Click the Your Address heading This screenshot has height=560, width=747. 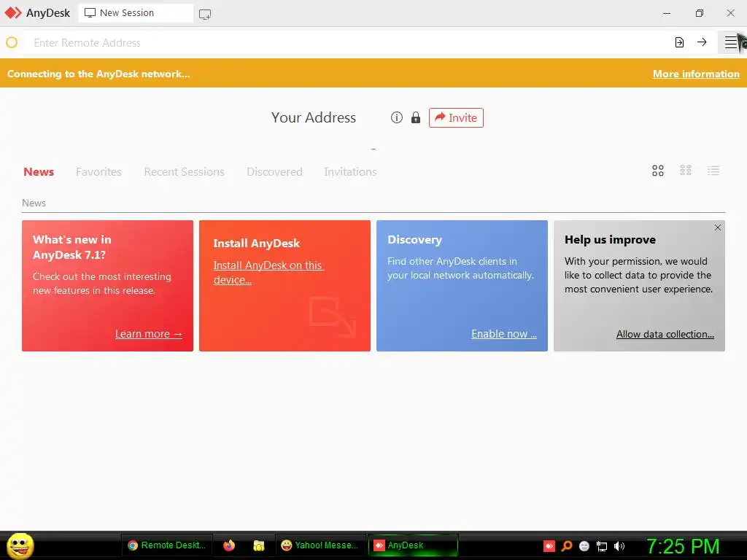(314, 117)
